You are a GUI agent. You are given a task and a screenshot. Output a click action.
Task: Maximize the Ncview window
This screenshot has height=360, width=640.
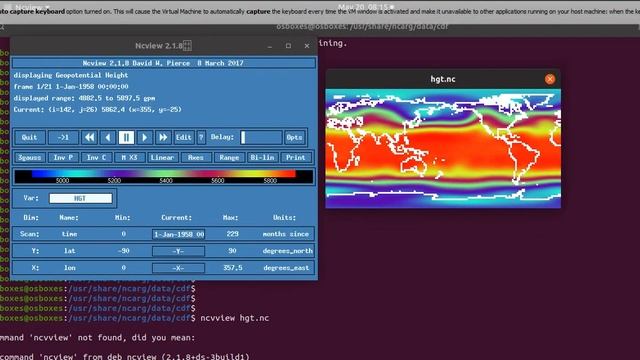[288, 46]
